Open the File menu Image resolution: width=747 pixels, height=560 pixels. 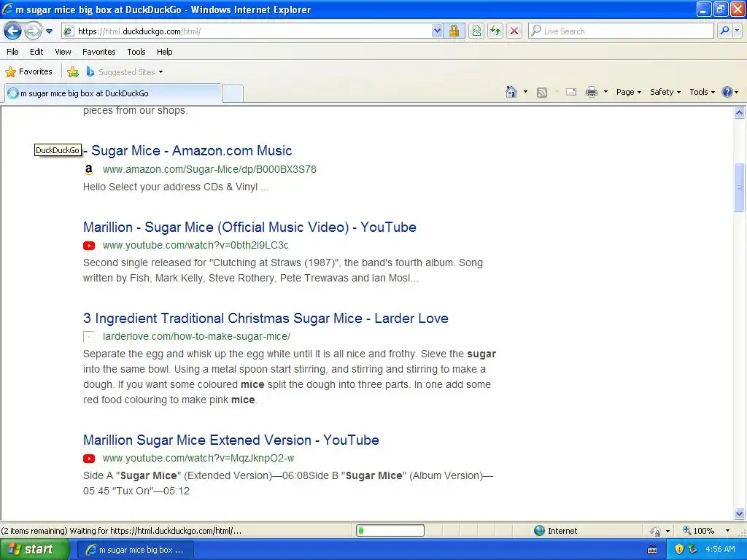(x=13, y=52)
